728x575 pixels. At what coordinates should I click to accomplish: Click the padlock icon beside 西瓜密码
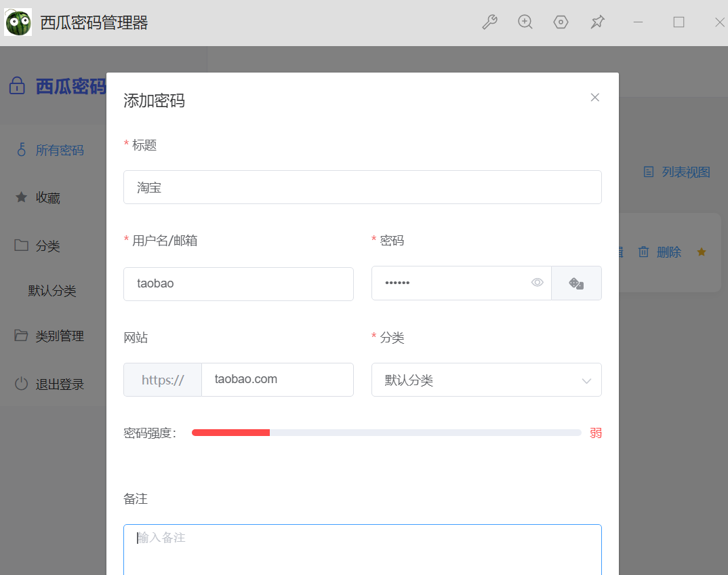tap(17, 85)
